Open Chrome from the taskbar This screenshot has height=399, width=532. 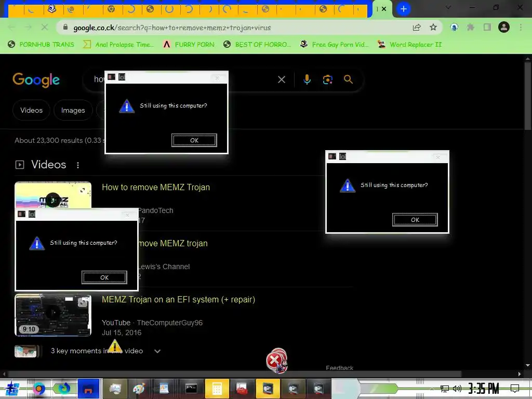[x=39, y=389]
